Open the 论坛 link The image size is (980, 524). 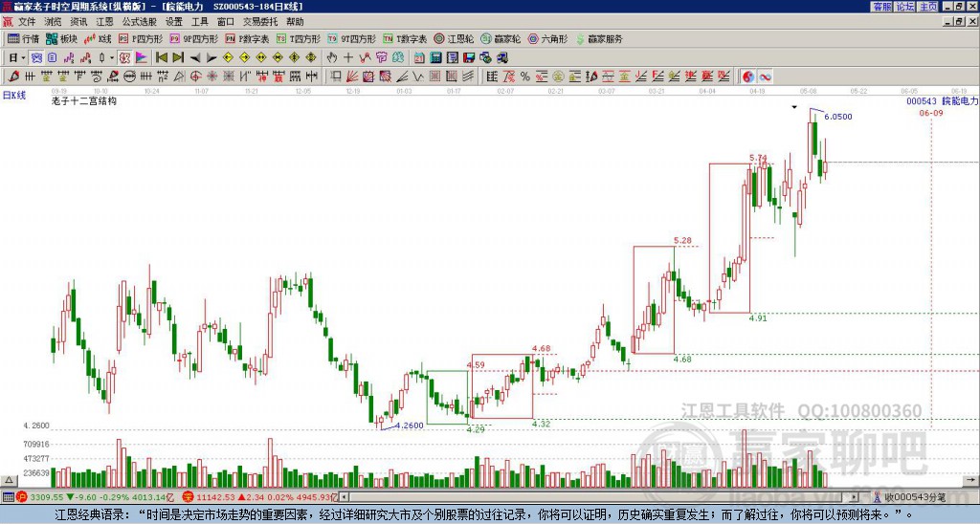click(x=905, y=7)
